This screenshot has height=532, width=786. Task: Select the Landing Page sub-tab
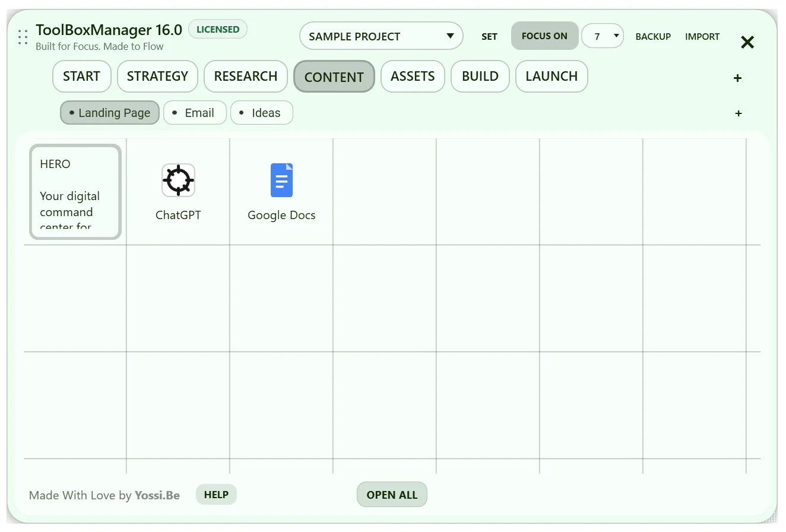[x=110, y=113]
